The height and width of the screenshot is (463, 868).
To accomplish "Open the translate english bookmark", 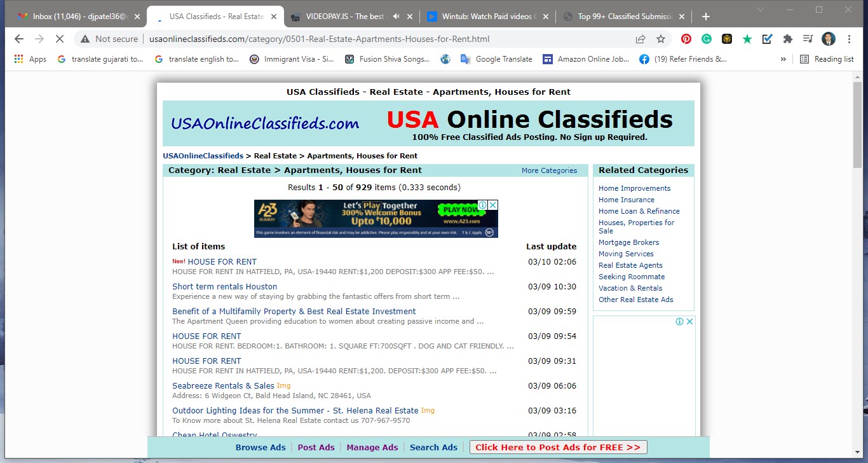I will point(197,59).
